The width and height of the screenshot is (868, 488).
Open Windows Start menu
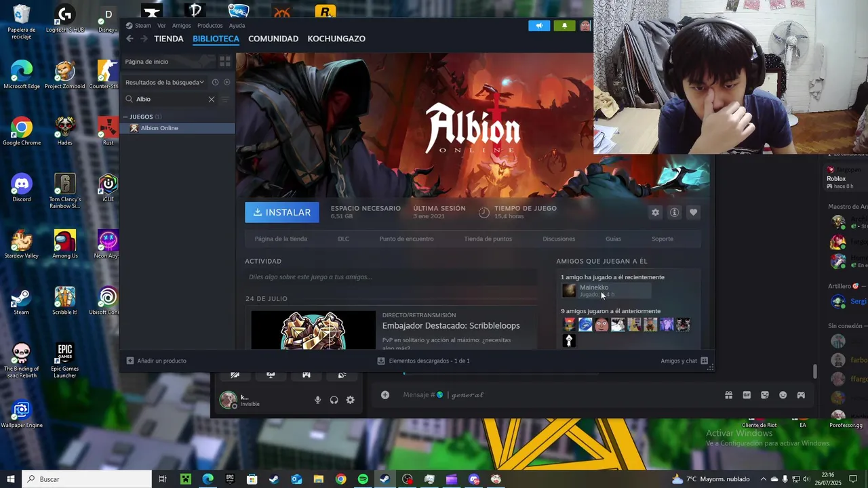click(x=11, y=479)
